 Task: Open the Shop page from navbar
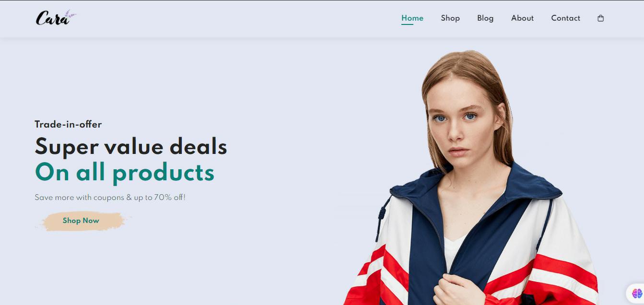click(x=450, y=18)
